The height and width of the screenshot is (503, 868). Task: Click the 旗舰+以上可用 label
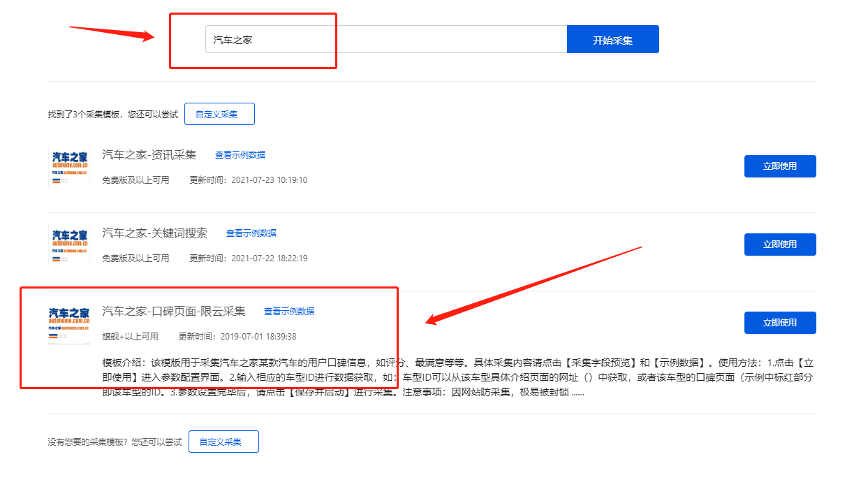[130, 337]
